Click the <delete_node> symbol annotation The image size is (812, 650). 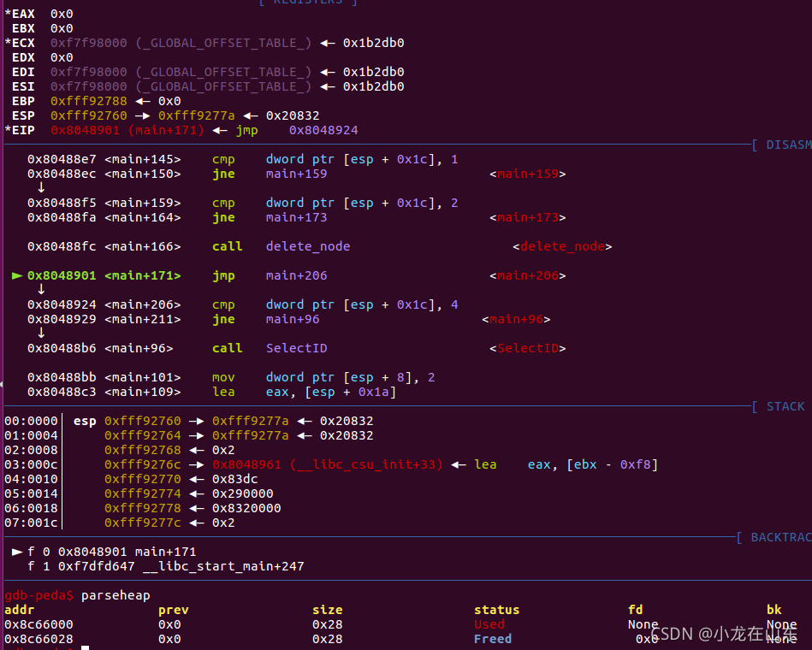562,246
